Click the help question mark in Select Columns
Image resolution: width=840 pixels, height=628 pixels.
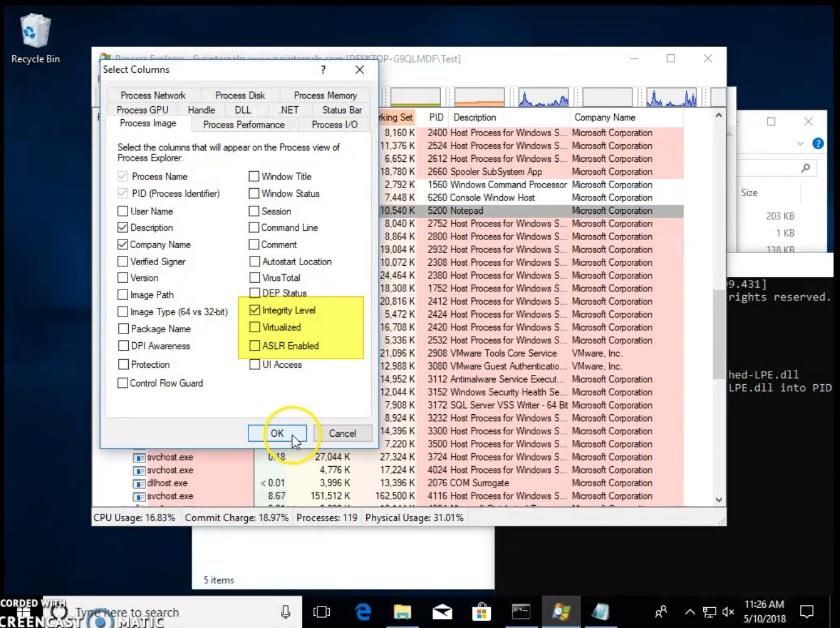coord(323,70)
